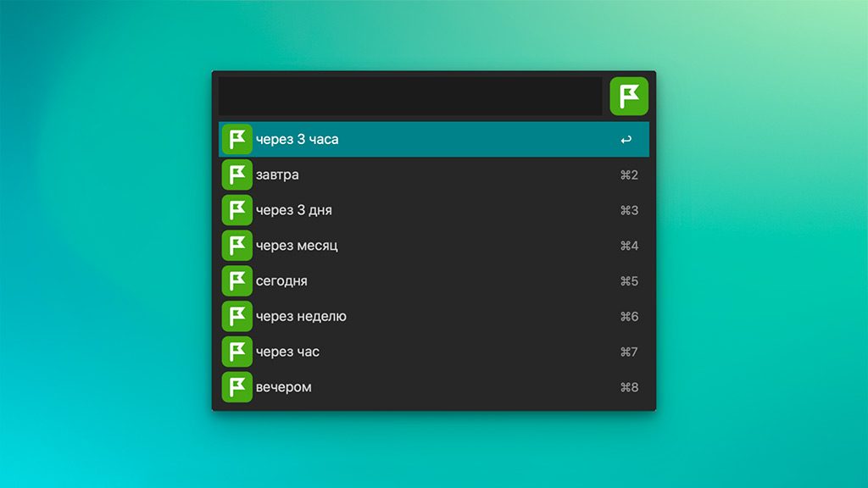This screenshot has width=868, height=488.
Task: Click flag icon in 'через 3 часа' row
Action: point(237,140)
